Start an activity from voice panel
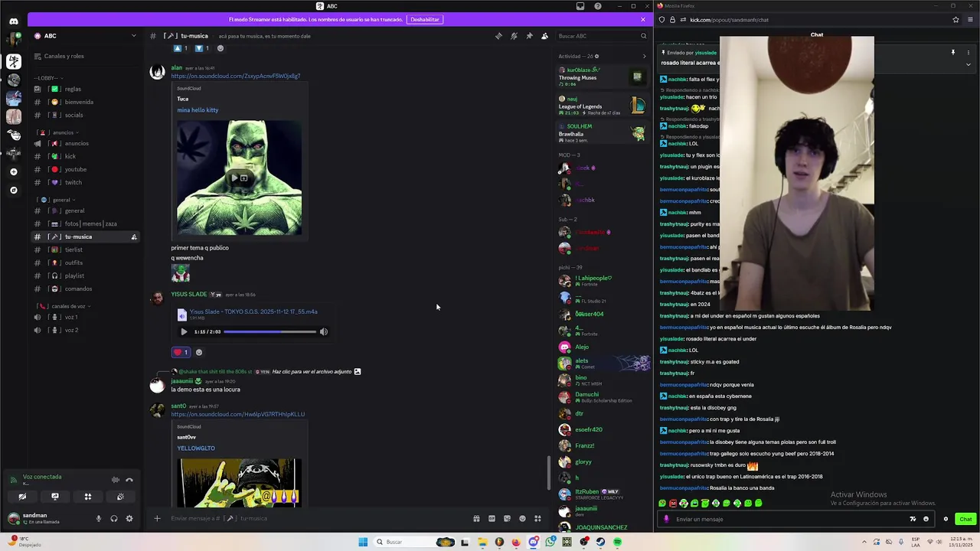This screenshot has height=551, width=980. click(x=88, y=497)
